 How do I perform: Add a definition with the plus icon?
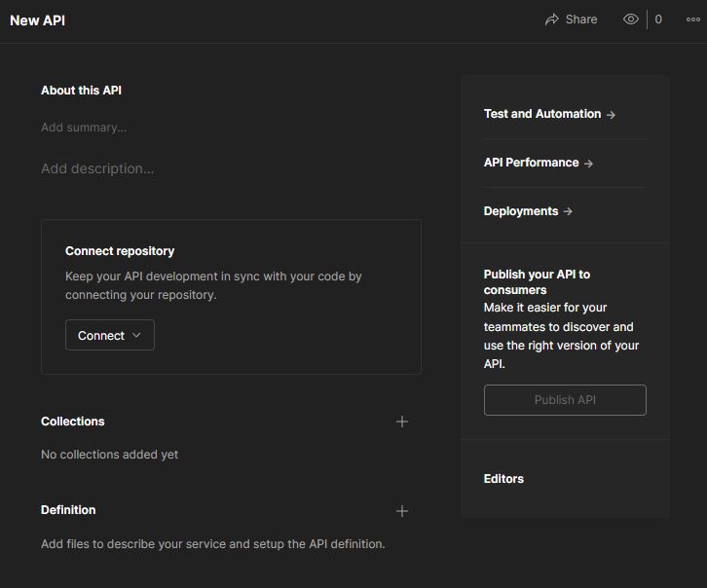(x=402, y=511)
